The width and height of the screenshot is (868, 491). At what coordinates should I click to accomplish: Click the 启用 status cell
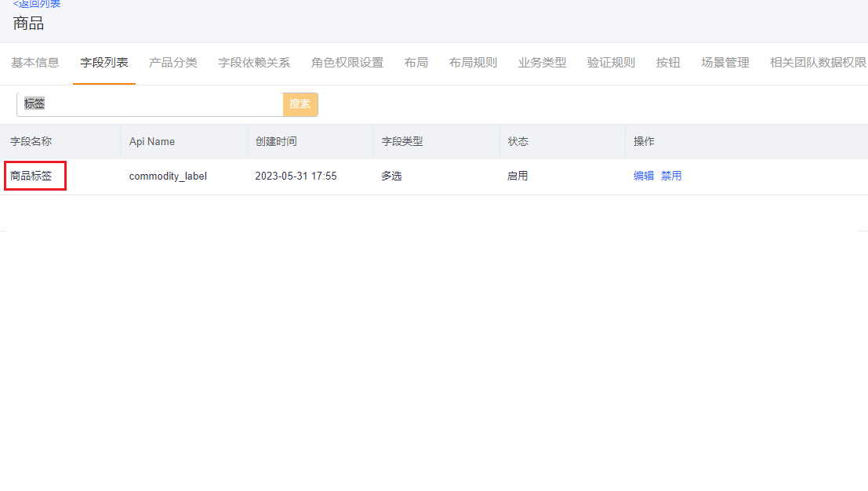(518, 176)
